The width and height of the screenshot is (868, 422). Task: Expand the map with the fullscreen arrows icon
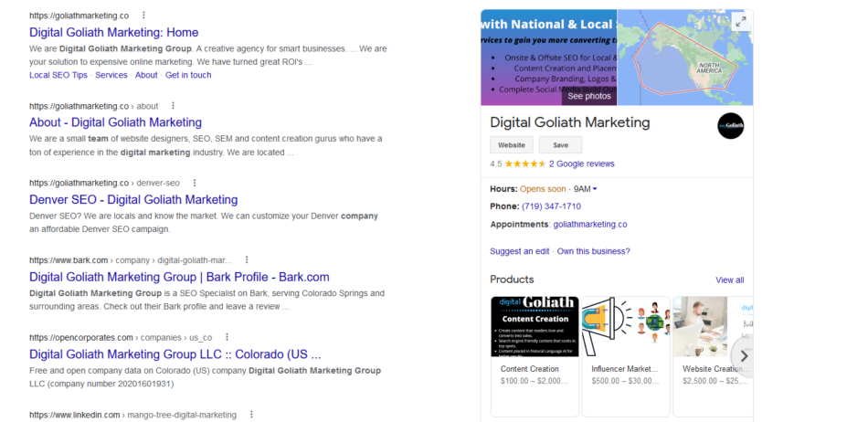tap(740, 22)
